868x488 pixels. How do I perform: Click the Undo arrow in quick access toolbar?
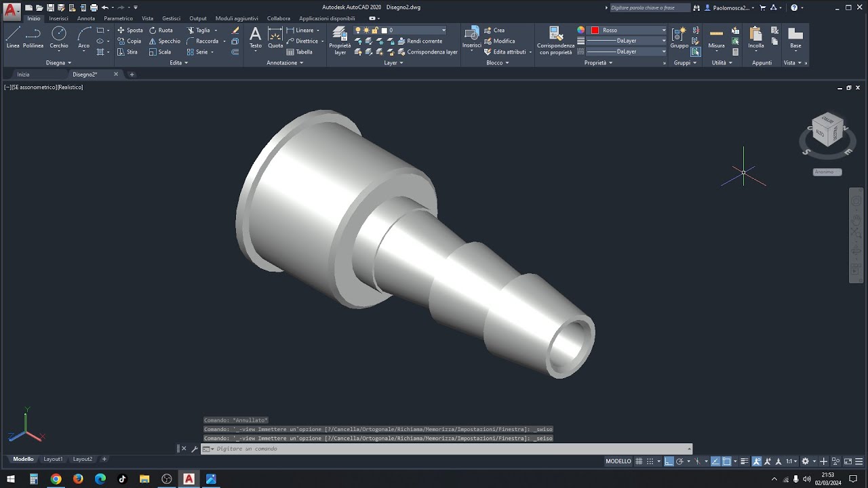click(x=105, y=7)
